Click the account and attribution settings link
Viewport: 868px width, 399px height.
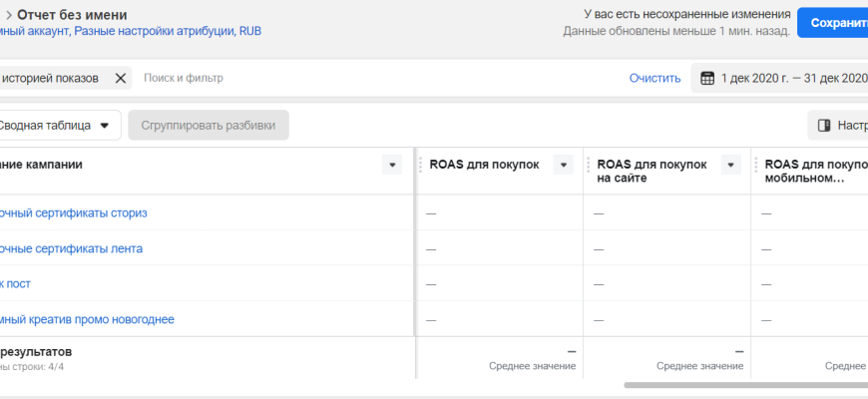130,32
